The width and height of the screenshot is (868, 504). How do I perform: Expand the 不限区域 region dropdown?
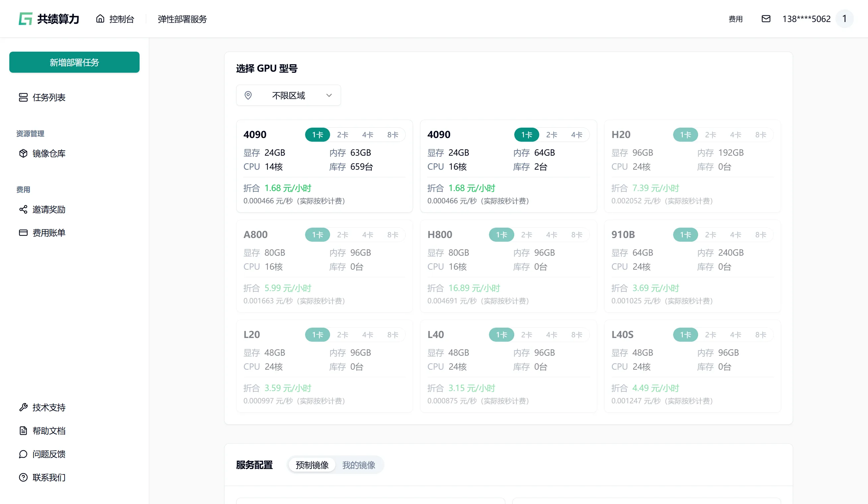tap(289, 95)
